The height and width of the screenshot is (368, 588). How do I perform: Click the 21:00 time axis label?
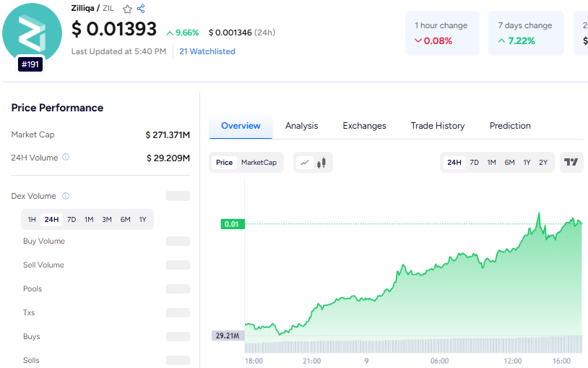coord(311,361)
